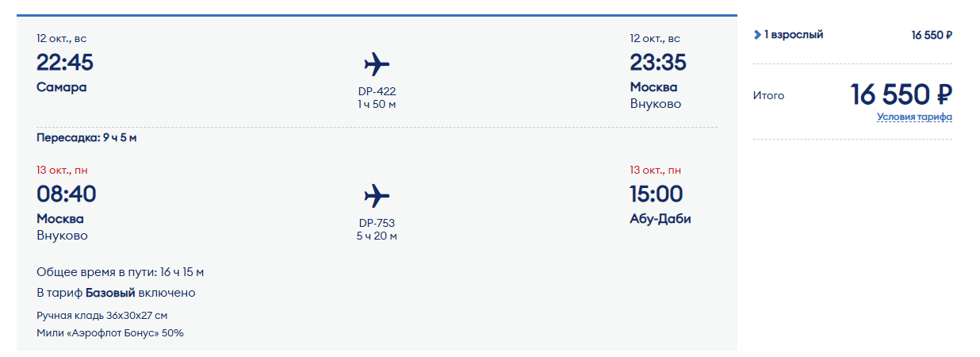Click flight number DP-422
The height and width of the screenshot is (357, 980).
click(377, 91)
